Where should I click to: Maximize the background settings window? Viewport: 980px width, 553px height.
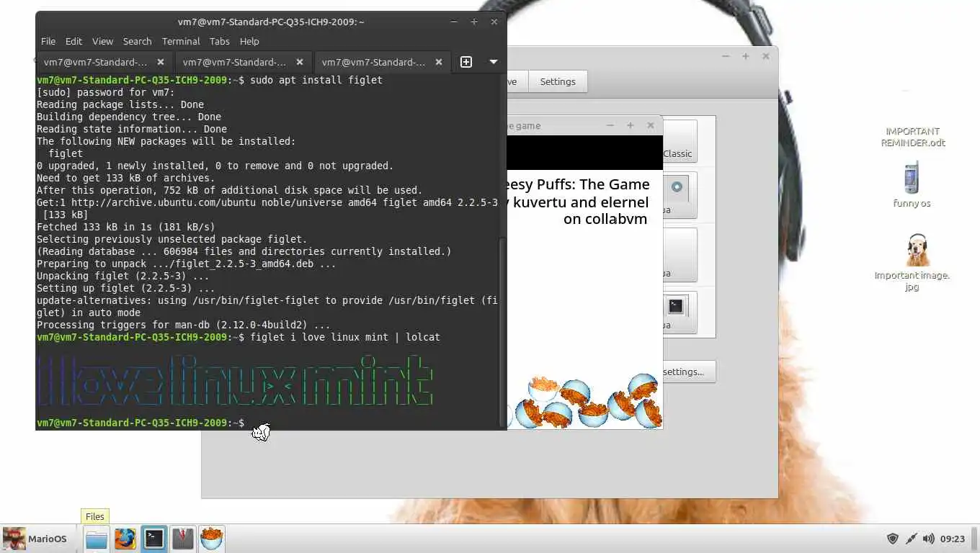click(x=746, y=56)
